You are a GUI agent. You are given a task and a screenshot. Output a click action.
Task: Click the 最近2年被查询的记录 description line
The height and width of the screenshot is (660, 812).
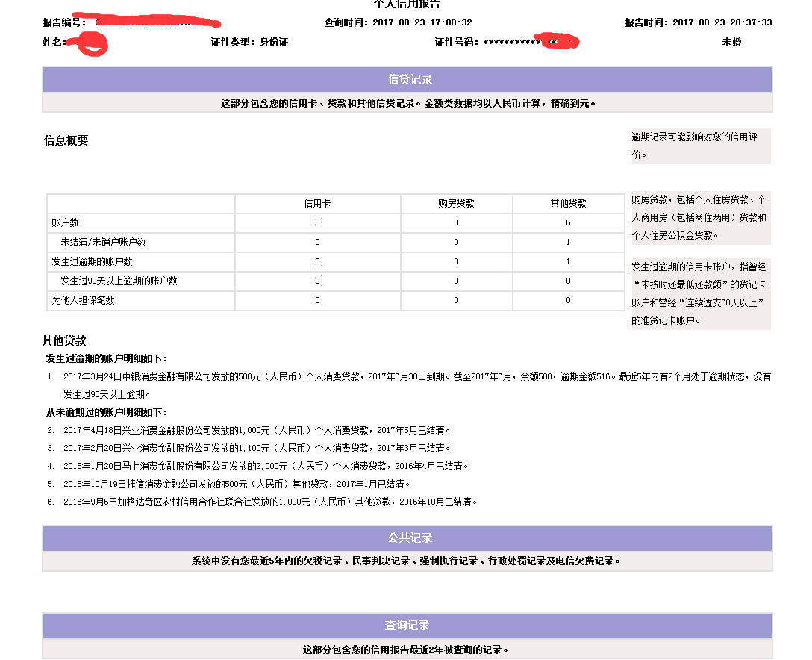click(x=406, y=650)
